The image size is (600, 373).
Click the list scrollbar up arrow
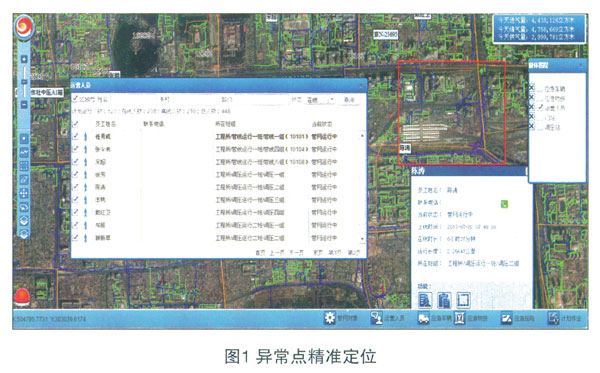click(362, 136)
